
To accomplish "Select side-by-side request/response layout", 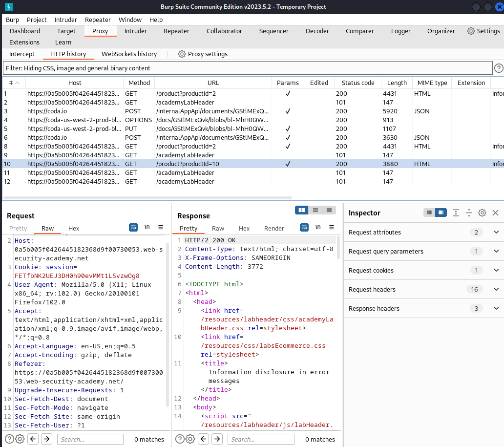I will pyautogui.click(x=302, y=210).
